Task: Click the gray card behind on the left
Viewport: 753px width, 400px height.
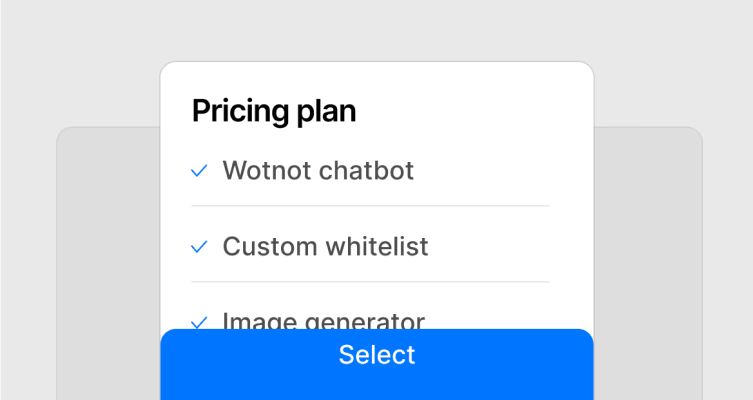Action: point(109,264)
